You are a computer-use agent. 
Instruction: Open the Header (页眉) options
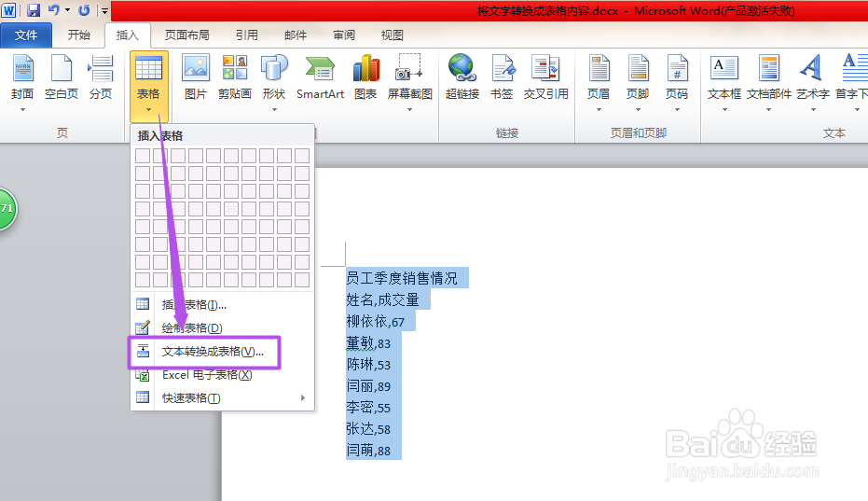[599, 77]
